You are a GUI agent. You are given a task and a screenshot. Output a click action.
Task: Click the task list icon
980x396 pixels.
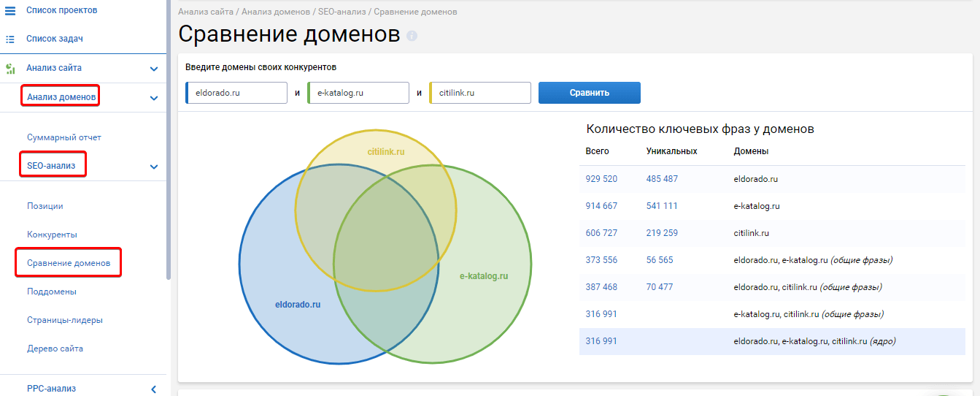pyautogui.click(x=10, y=39)
